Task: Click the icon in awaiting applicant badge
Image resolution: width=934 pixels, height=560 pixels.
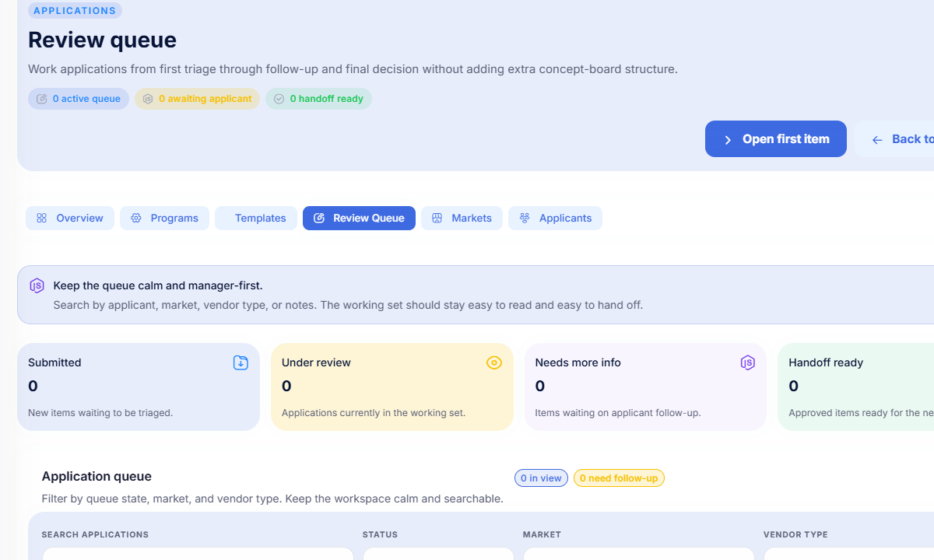Action: pos(148,99)
